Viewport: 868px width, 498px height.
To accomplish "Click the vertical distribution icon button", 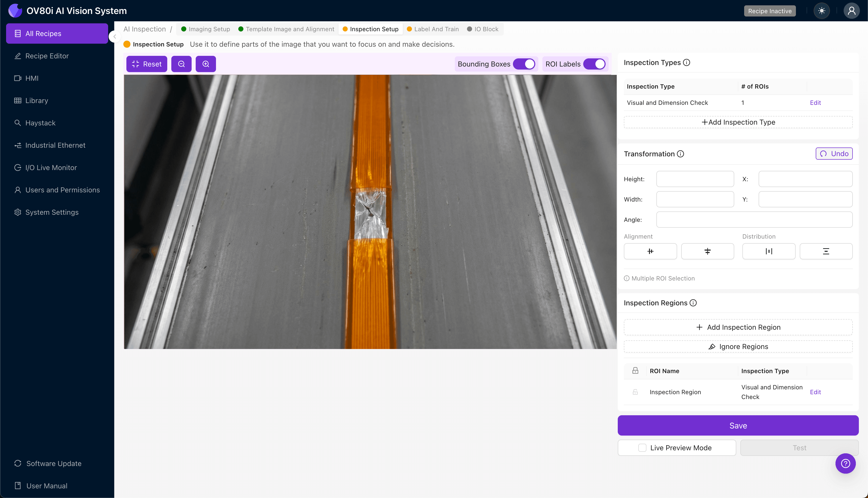I will coord(826,251).
